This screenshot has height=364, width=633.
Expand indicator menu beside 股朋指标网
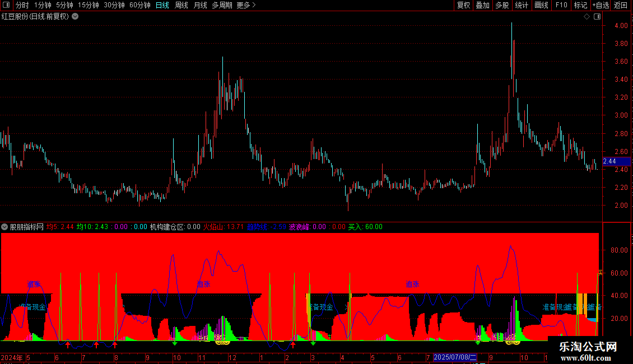pyautogui.click(x=4, y=227)
